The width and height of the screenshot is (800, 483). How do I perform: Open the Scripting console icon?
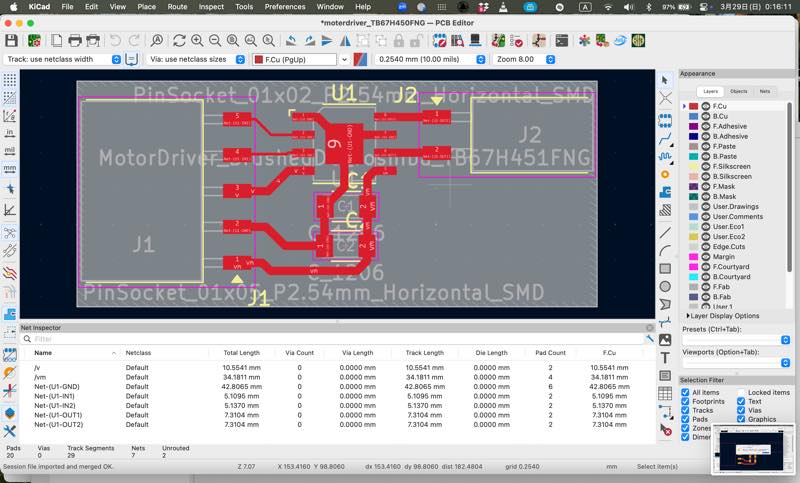562,41
